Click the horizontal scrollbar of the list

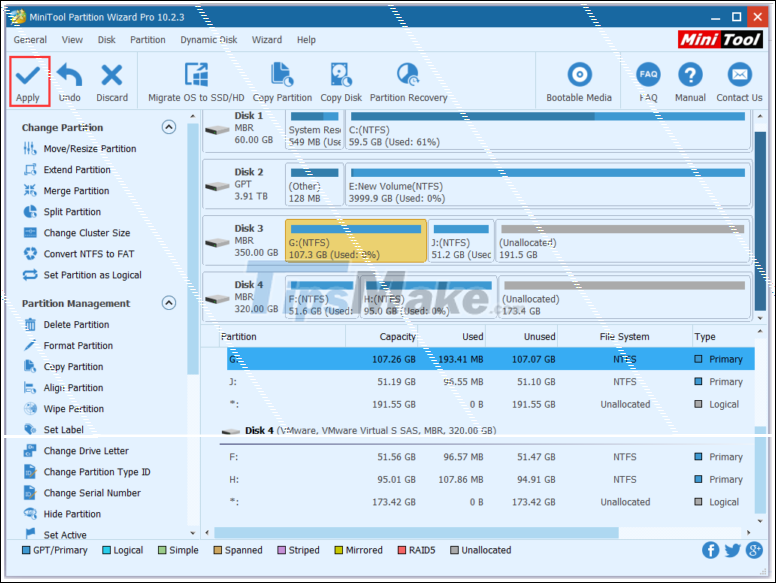416,533
